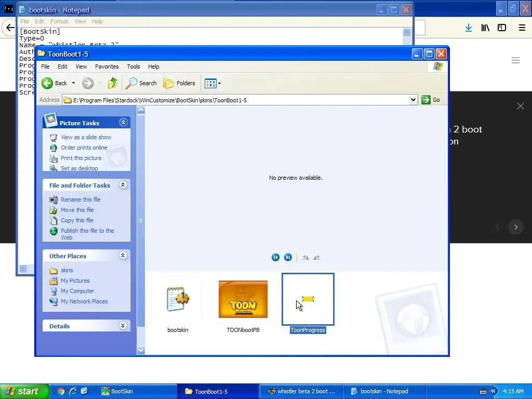
Task: Collapse the File and Folder Tasks panel
Action: click(123, 185)
